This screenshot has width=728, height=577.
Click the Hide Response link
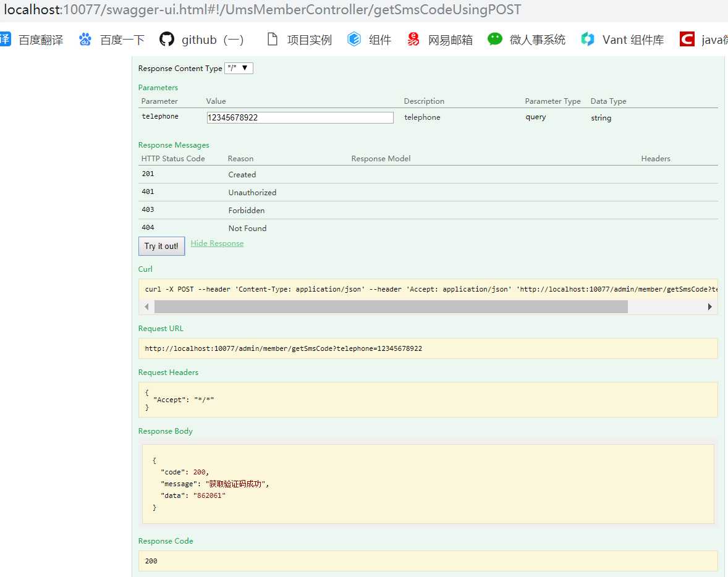217,243
